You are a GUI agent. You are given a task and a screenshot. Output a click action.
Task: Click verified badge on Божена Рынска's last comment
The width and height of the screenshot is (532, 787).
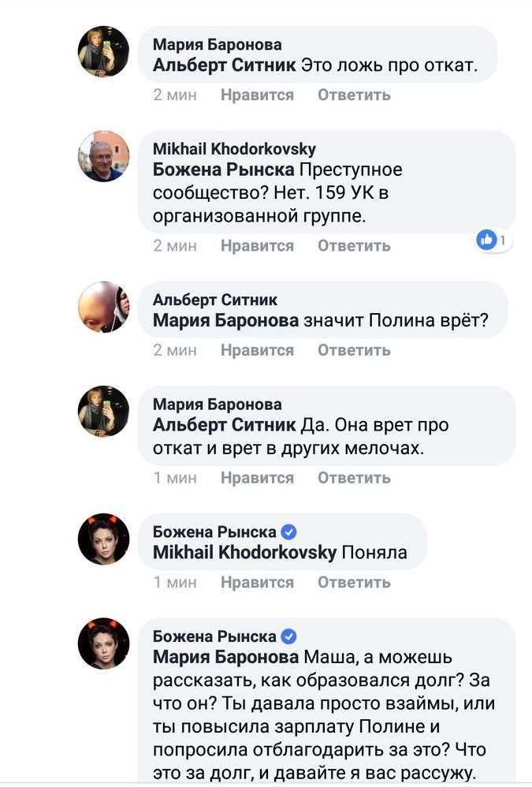(x=288, y=636)
